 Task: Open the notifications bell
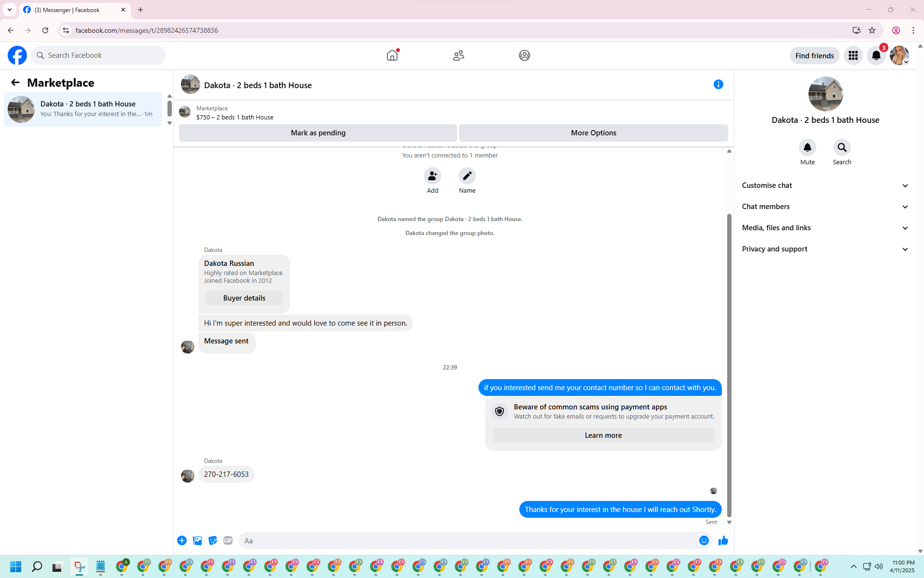876,55
